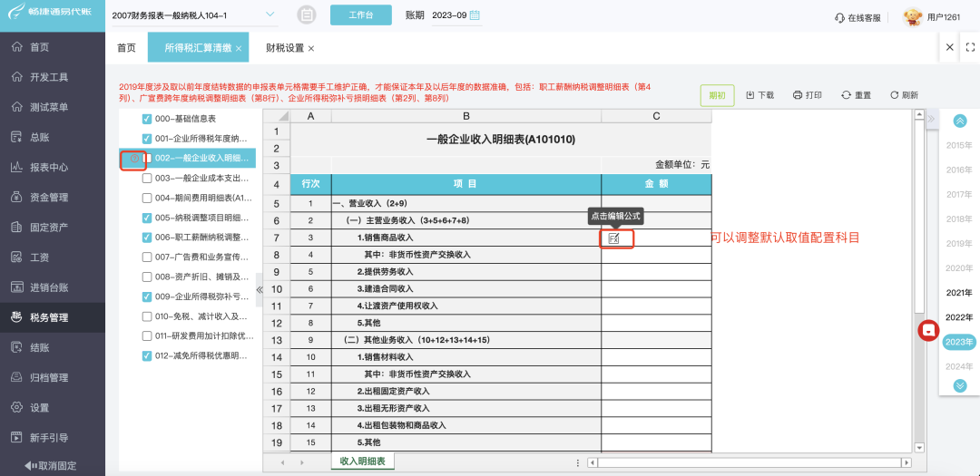Open the 进销台账 icon in sidebar
The width and height of the screenshot is (980, 476).
17,287
